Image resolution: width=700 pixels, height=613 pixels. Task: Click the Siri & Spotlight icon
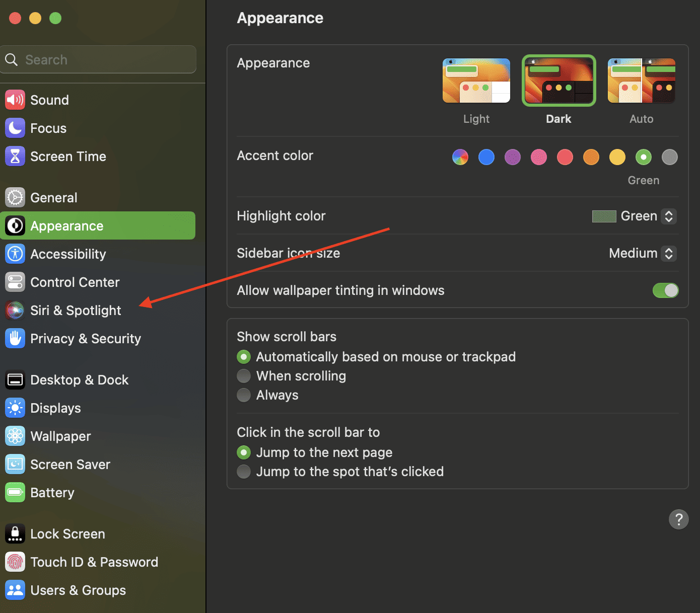coord(15,310)
